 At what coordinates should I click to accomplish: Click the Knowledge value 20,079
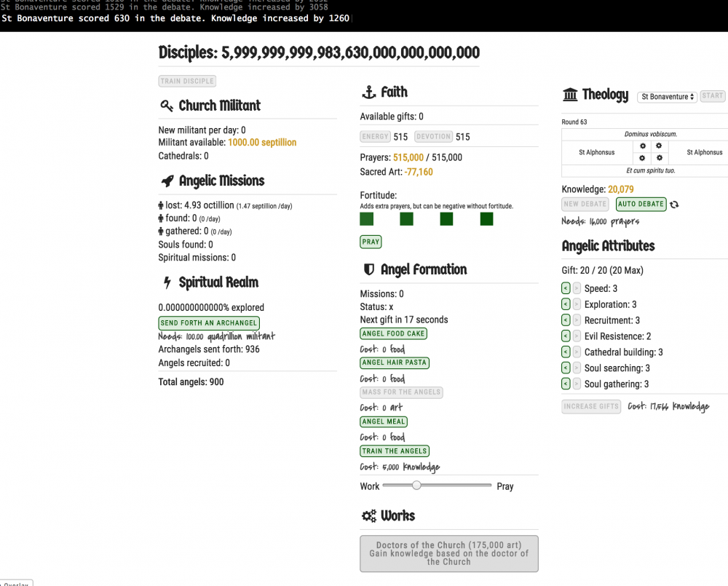[621, 189]
